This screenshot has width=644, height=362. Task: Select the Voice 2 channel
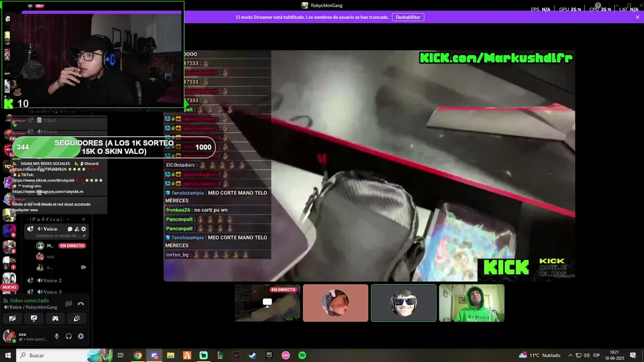pyautogui.click(x=53, y=281)
